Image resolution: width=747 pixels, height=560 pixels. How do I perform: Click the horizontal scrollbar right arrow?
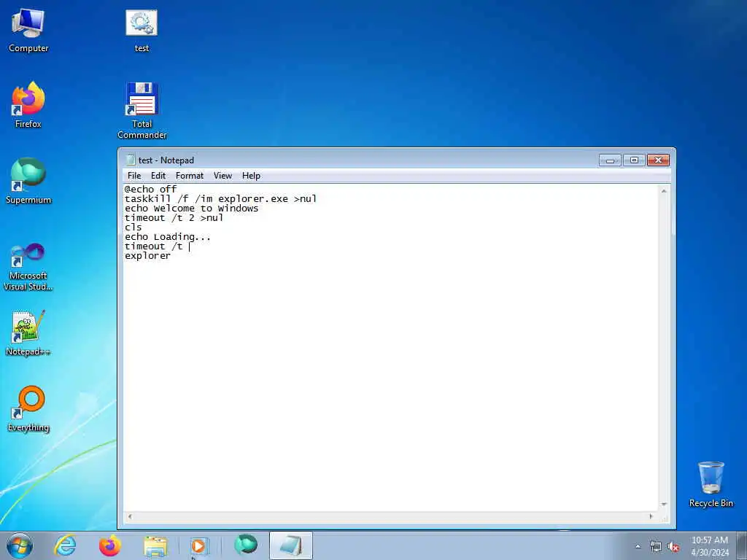coord(651,516)
